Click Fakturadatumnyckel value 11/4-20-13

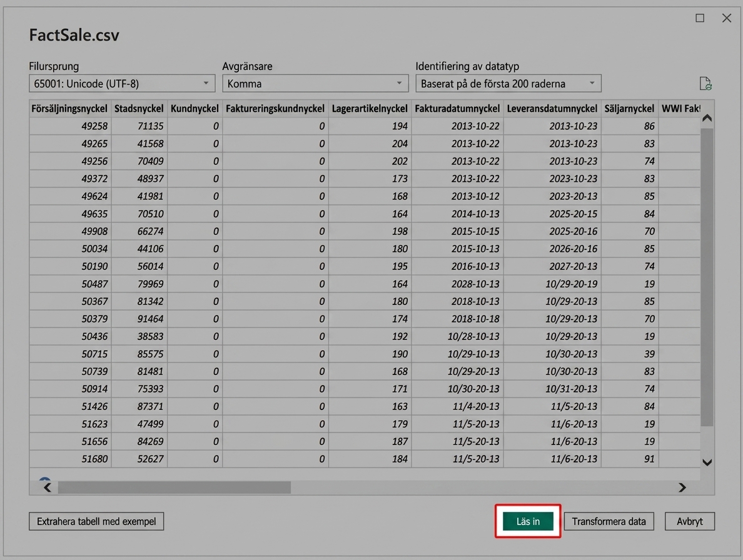coord(476,406)
